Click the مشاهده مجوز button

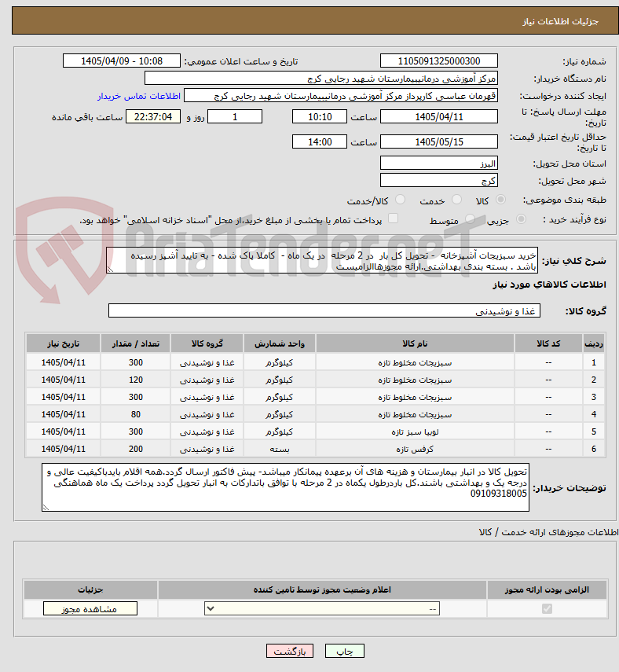pyautogui.click(x=90, y=609)
